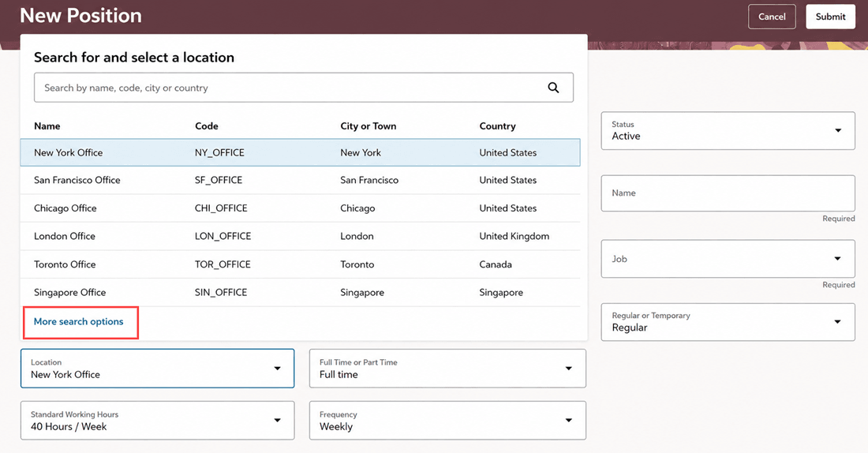Click the NY_OFFICE code cell
Viewport: 868px width, 453px height.
tap(219, 153)
